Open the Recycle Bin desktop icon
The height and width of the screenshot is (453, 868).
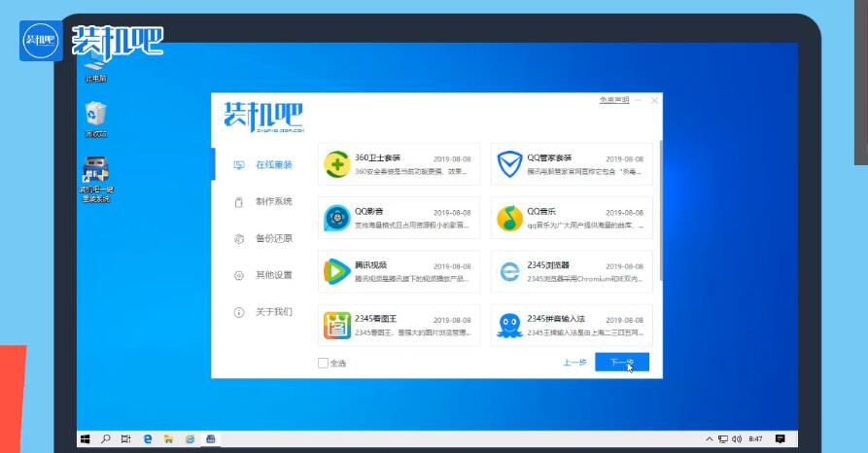pos(96,119)
